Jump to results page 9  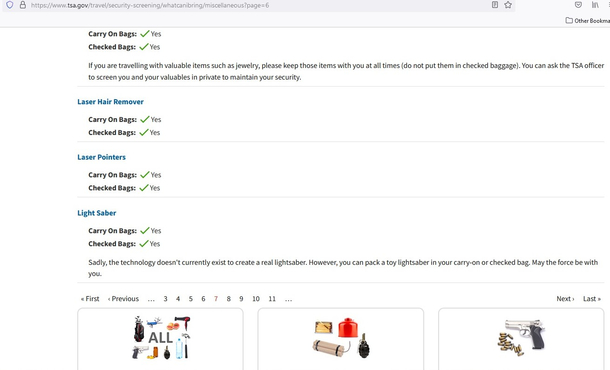pyautogui.click(x=241, y=299)
